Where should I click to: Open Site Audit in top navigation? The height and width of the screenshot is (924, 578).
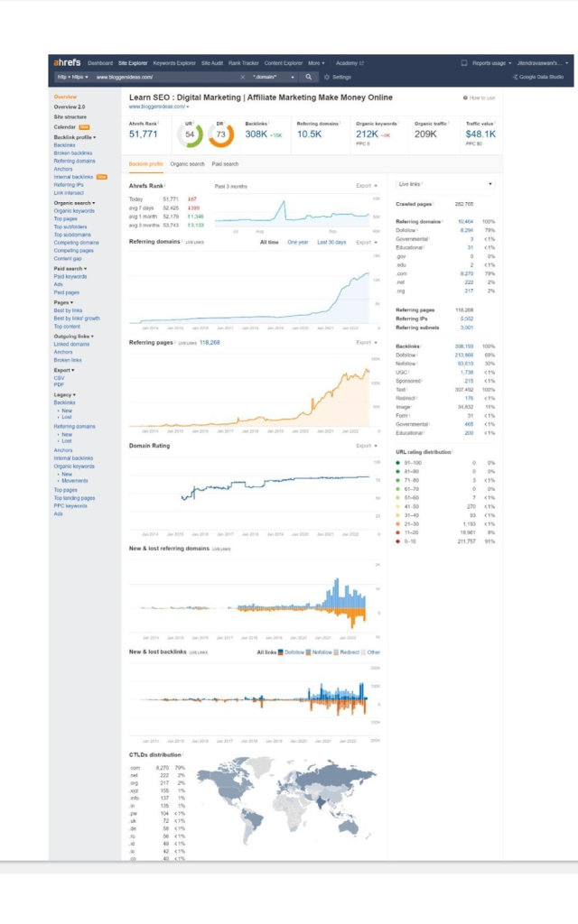[212, 63]
